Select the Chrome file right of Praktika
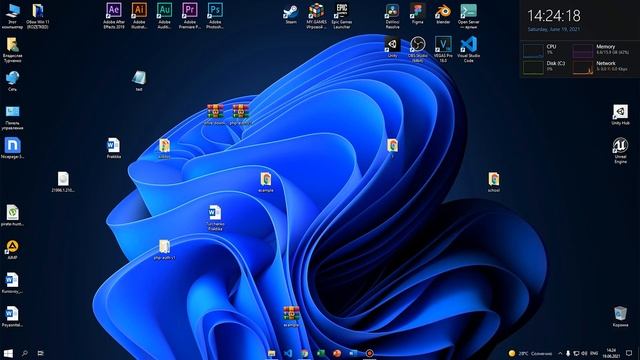 coord(164,148)
